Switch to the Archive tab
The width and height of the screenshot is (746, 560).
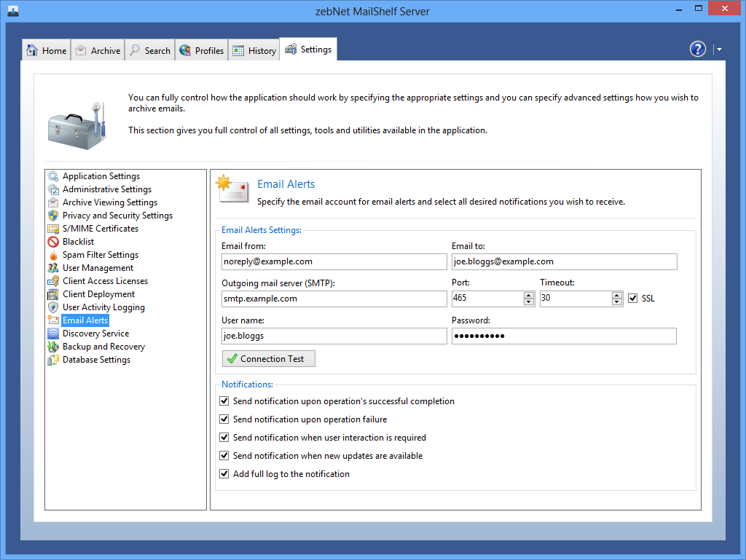pyautogui.click(x=98, y=50)
